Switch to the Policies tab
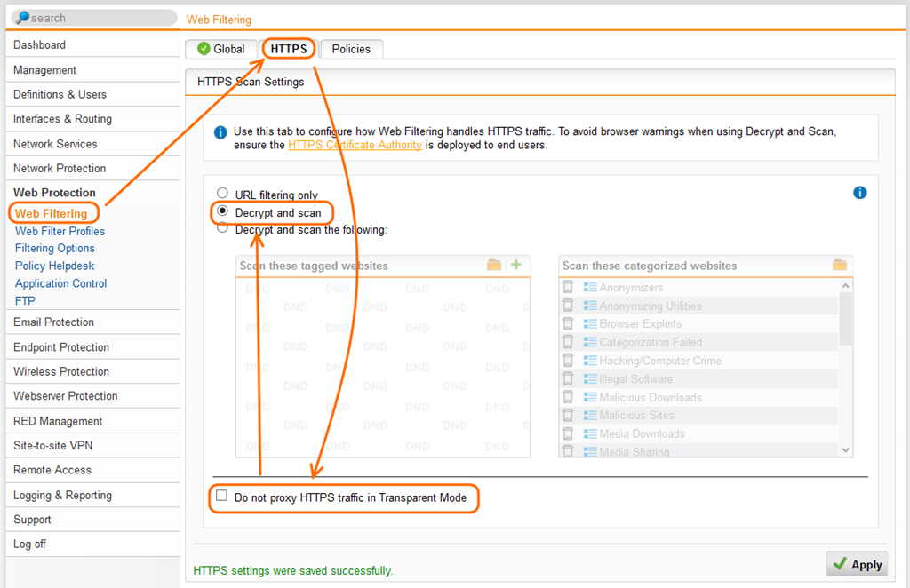The image size is (910, 588). (x=351, y=49)
